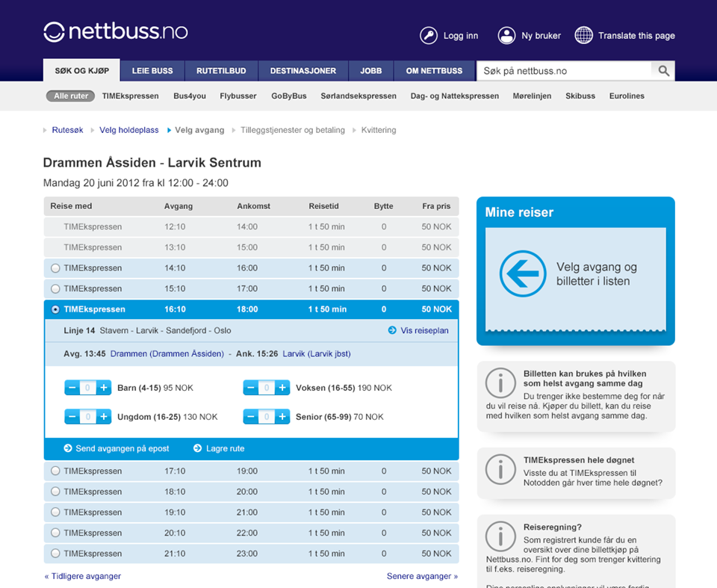This screenshot has height=588, width=717.
Task: Click the Vis reiseplan link
Action: (424, 330)
